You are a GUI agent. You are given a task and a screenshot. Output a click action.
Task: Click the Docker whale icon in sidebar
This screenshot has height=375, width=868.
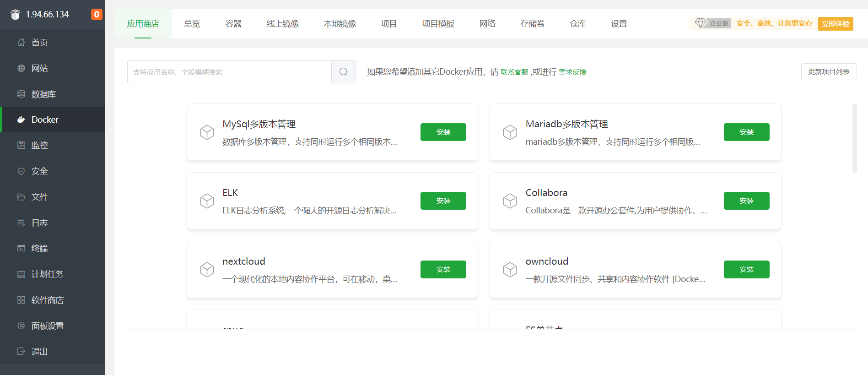point(21,120)
